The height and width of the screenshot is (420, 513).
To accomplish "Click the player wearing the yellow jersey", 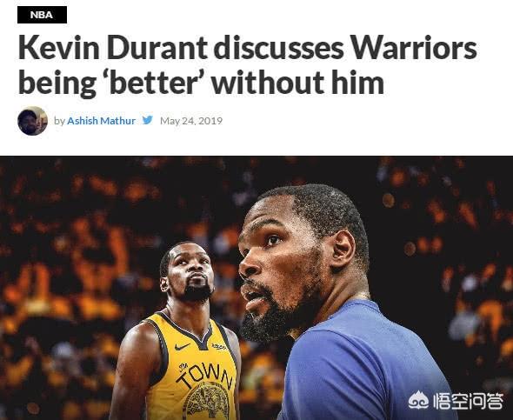I will pyautogui.click(x=177, y=330).
